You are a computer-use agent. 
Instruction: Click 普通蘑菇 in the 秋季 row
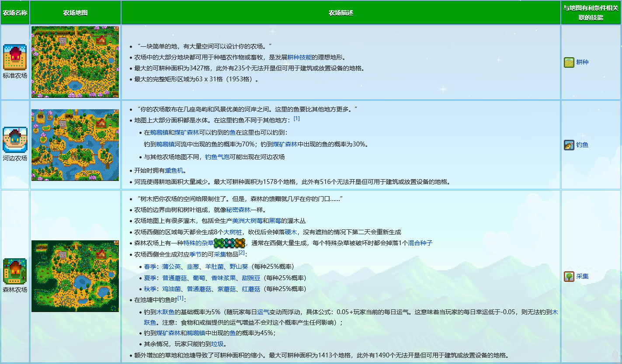(x=199, y=289)
